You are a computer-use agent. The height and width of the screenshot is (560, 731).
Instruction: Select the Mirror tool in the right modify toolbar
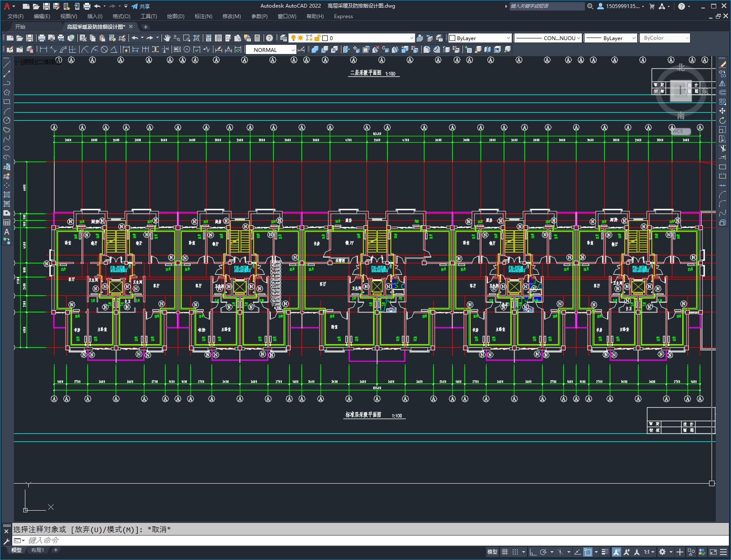tap(723, 83)
